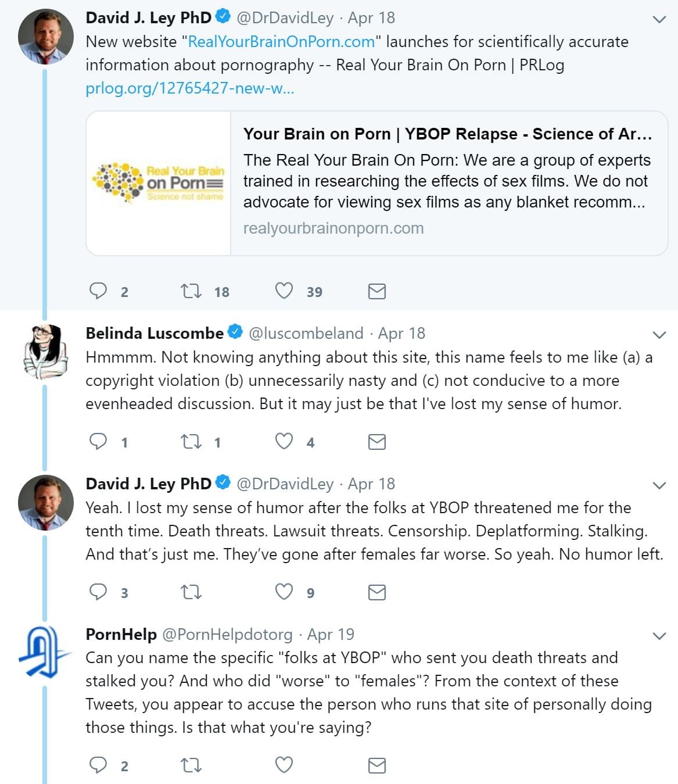
Task: Like David Ley's first tweet
Action: click(284, 291)
